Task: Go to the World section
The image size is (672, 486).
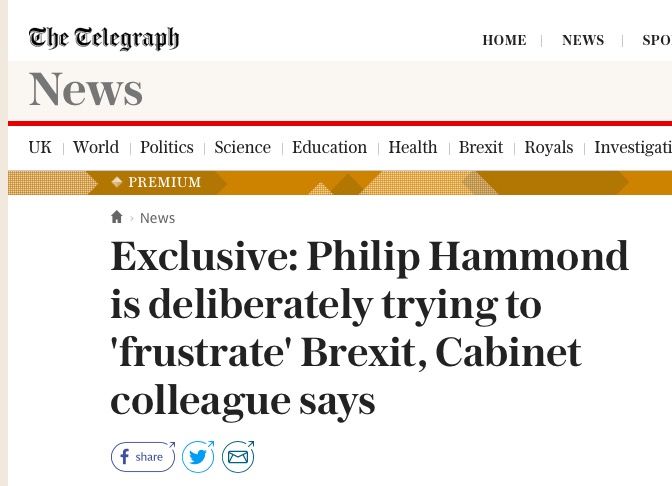Action: [96, 147]
